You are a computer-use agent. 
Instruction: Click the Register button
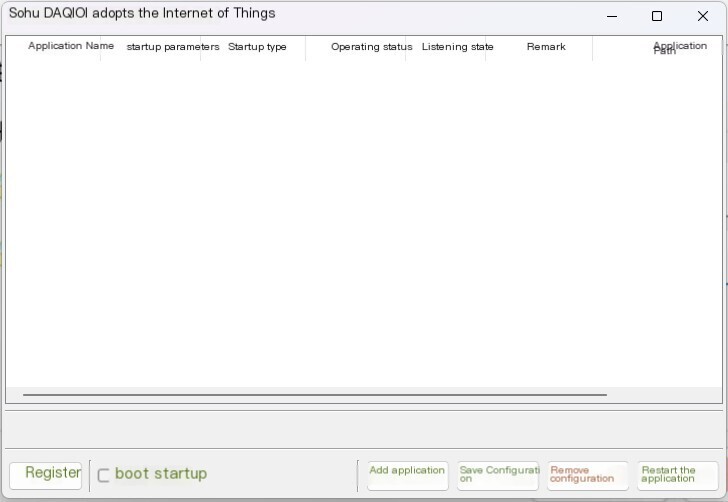pyautogui.click(x=46, y=476)
